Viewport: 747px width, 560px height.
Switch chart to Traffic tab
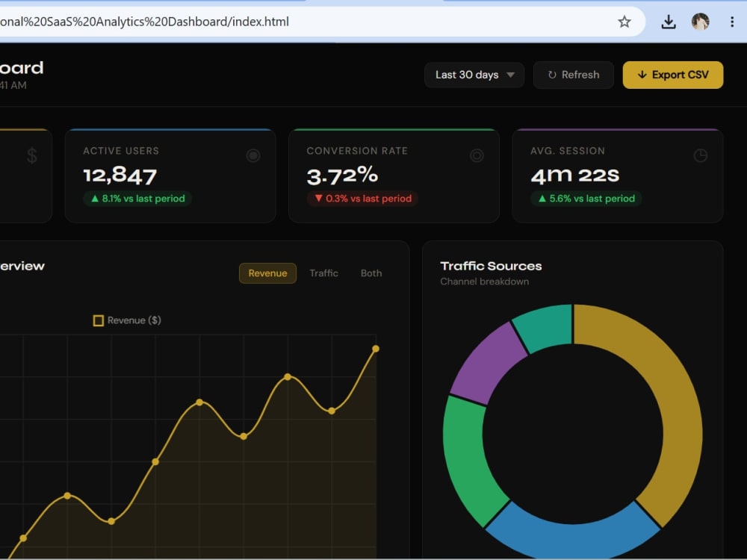click(323, 273)
